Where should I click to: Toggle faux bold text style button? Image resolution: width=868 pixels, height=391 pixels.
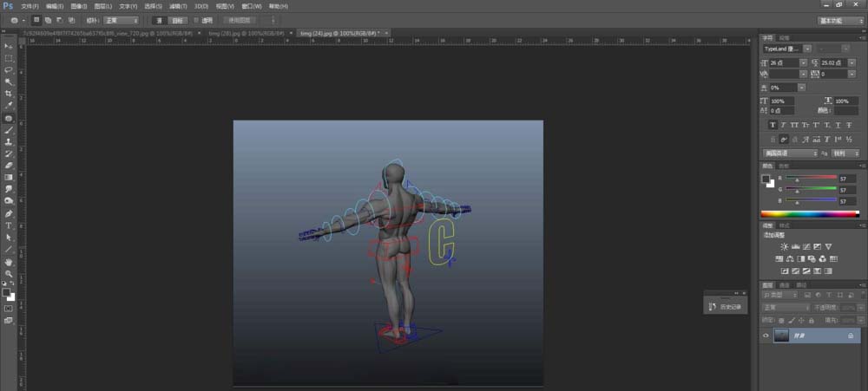coord(773,125)
